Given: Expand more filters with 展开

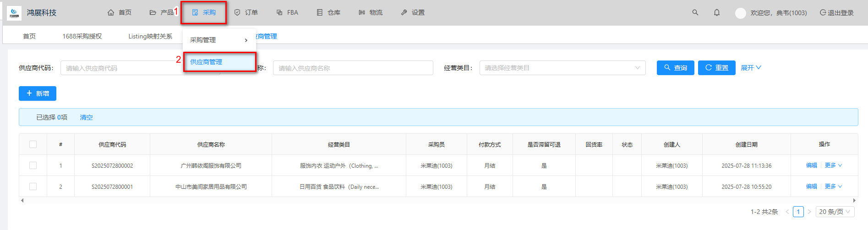Looking at the screenshot, I should pyautogui.click(x=751, y=68).
